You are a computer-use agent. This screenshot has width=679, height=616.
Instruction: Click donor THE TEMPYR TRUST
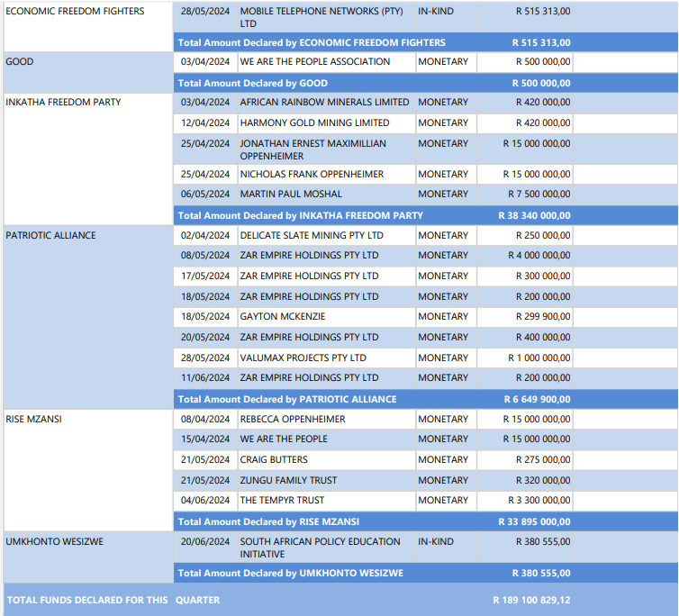[x=282, y=501]
